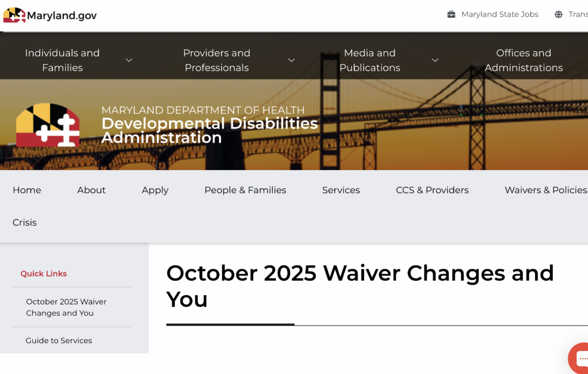The width and height of the screenshot is (588, 374).
Task: Expand the Individuals and Families chevron
Action: tap(129, 60)
